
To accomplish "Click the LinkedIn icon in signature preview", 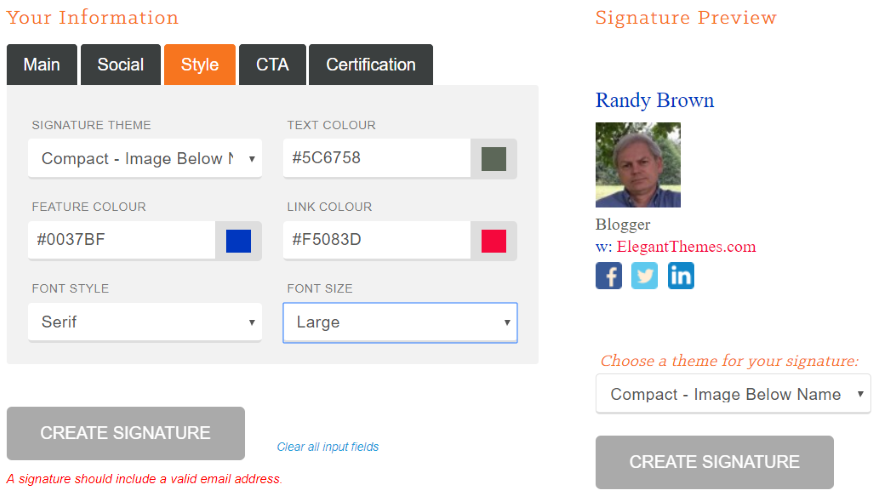I will (681, 276).
